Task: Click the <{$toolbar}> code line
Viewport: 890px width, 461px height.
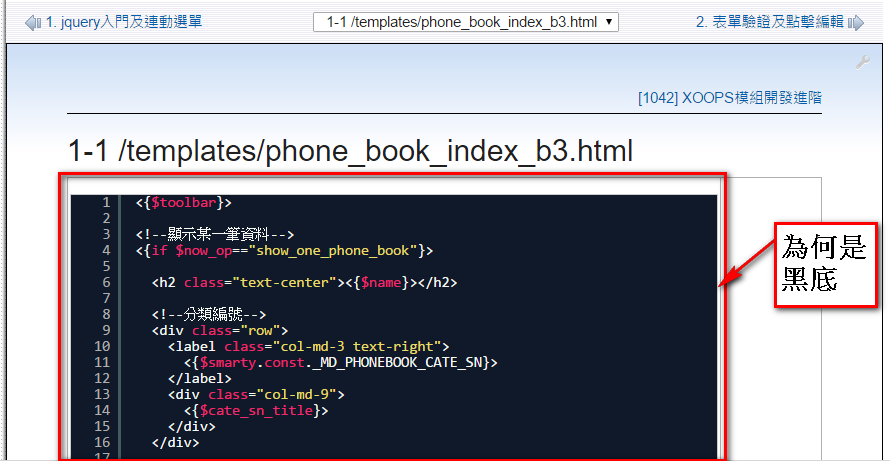Action: 183,203
